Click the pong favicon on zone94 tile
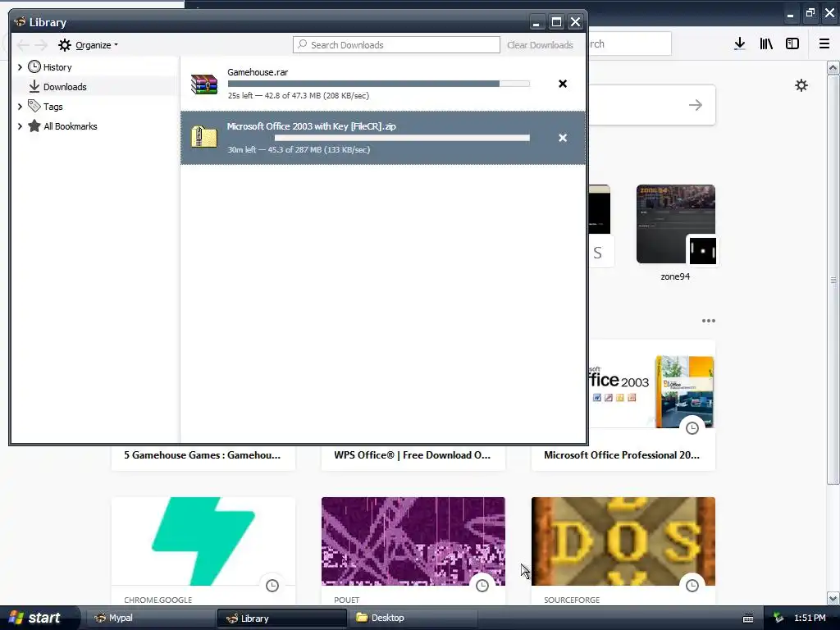This screenshot has height=630, width=840. point(702,251)
